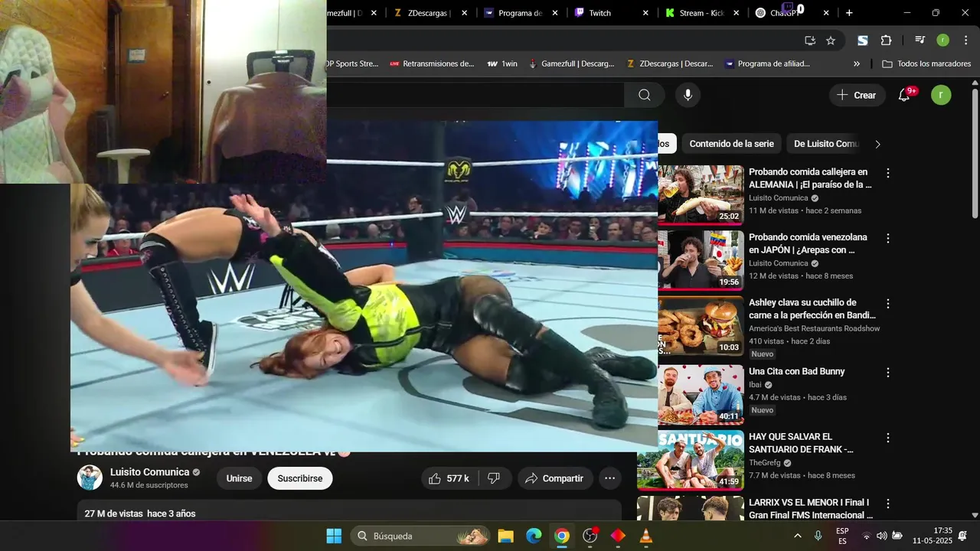
Task: Click install app icon in address bar
Action: (810, 41)
